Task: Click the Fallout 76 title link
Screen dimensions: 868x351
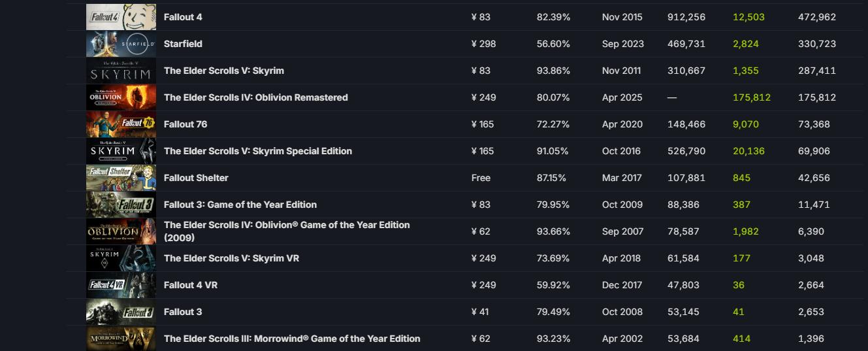Action: tap(185, 124)
